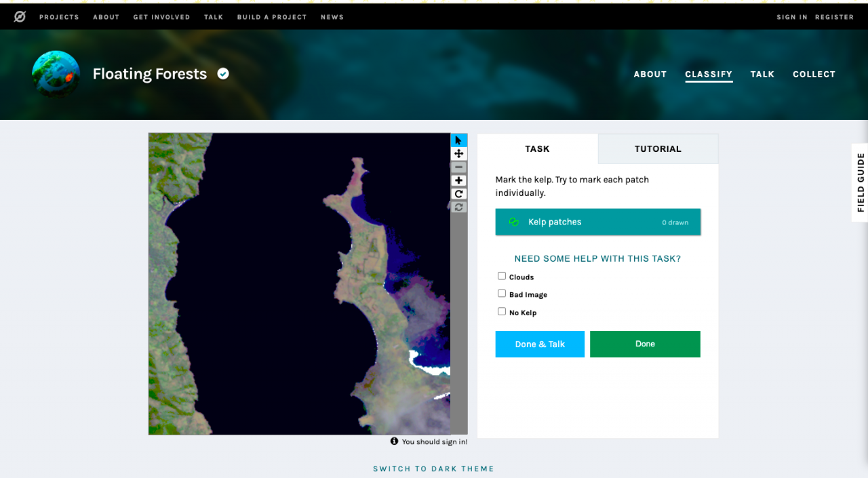Click the zoom out minus button
Viewport: 868px width, 478px height.
pos(459,167)
